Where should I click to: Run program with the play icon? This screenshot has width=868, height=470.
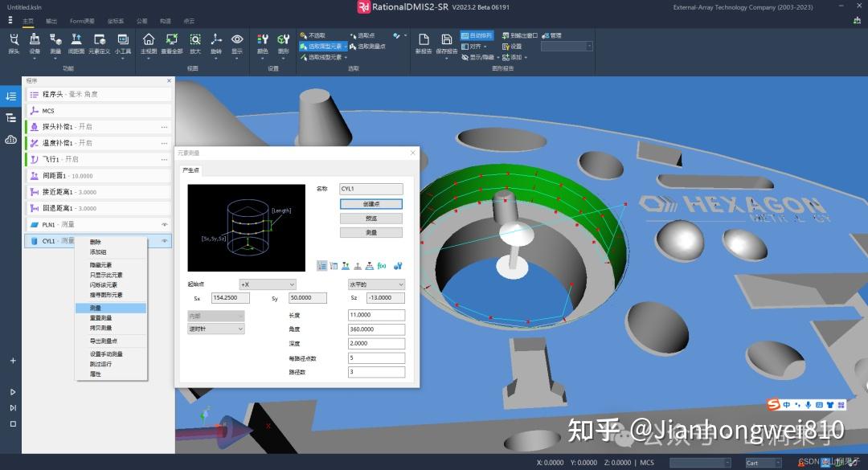point(13,392)
